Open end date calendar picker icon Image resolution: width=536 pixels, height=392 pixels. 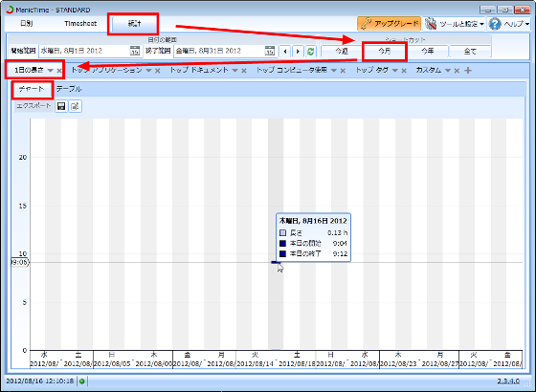[270, 52]
